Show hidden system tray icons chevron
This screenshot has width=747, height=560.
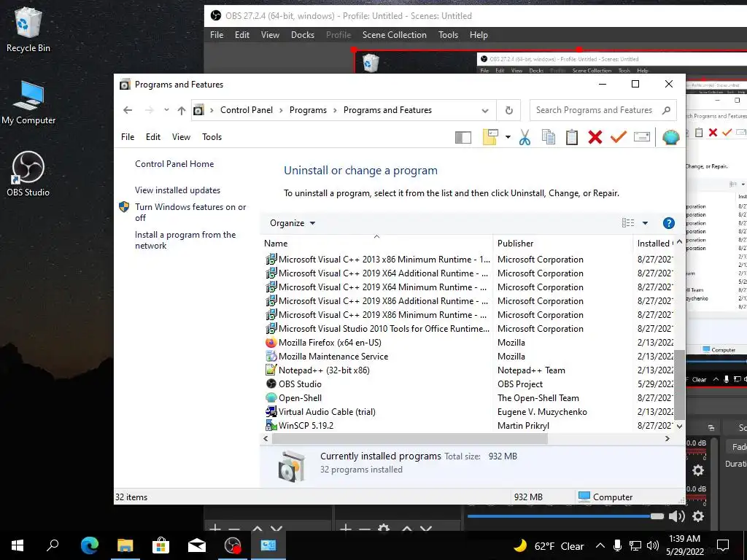pyautogui.click(x=600, y=545)
